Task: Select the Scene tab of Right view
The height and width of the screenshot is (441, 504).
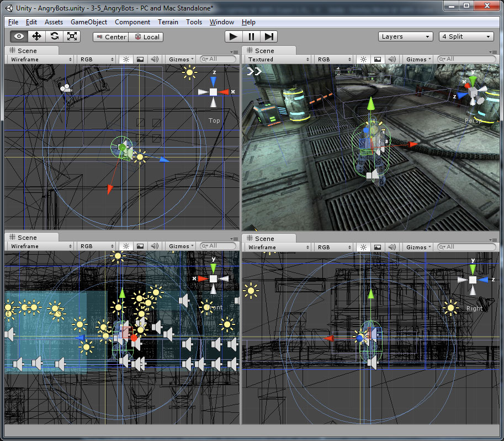Action: coord(269,239)
